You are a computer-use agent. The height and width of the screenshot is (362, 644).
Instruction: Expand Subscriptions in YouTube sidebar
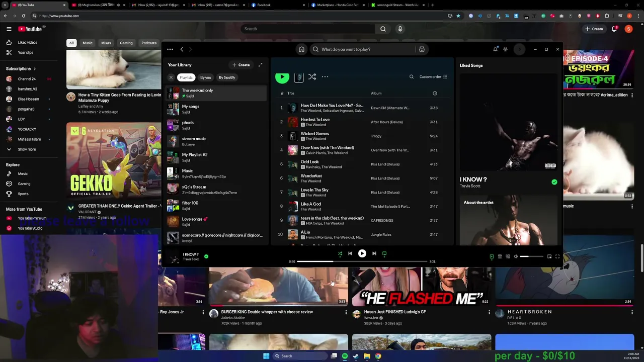point(21,68)
